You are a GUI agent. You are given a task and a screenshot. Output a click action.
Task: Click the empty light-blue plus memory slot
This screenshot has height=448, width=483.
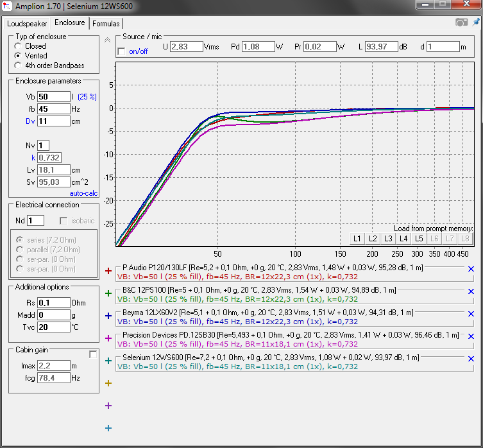click(108, 428)
